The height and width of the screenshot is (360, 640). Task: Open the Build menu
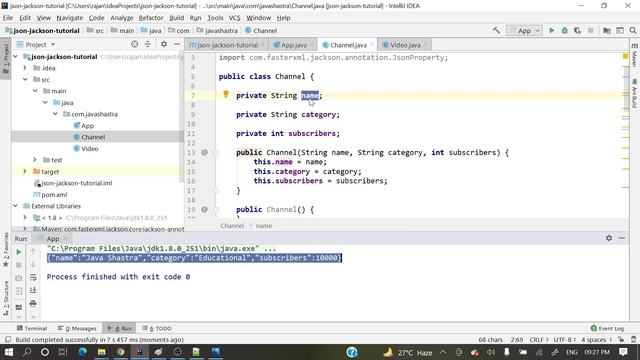176,18
